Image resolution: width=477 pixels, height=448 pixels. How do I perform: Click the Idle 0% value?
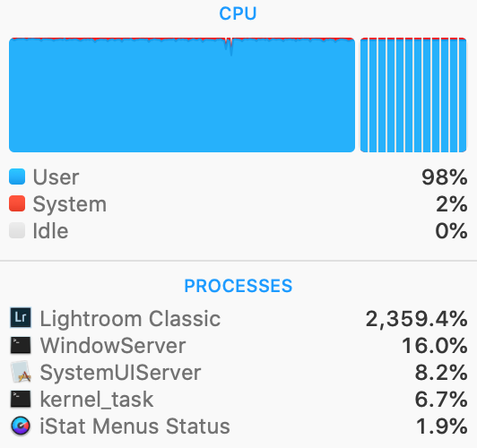(x=452, y=230)
